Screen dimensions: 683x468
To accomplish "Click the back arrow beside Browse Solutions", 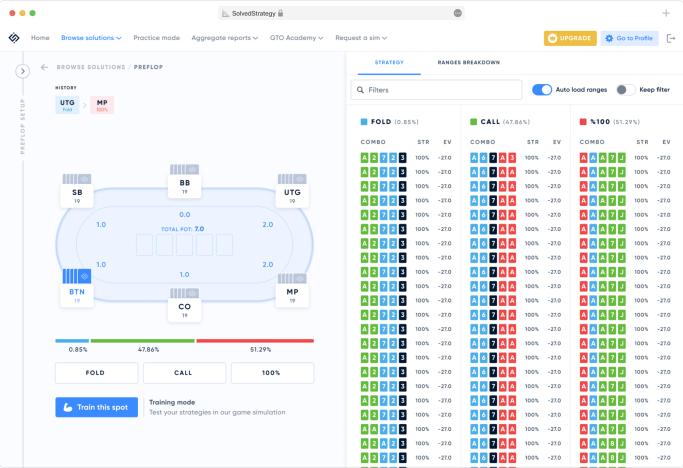I will (44, 67).
